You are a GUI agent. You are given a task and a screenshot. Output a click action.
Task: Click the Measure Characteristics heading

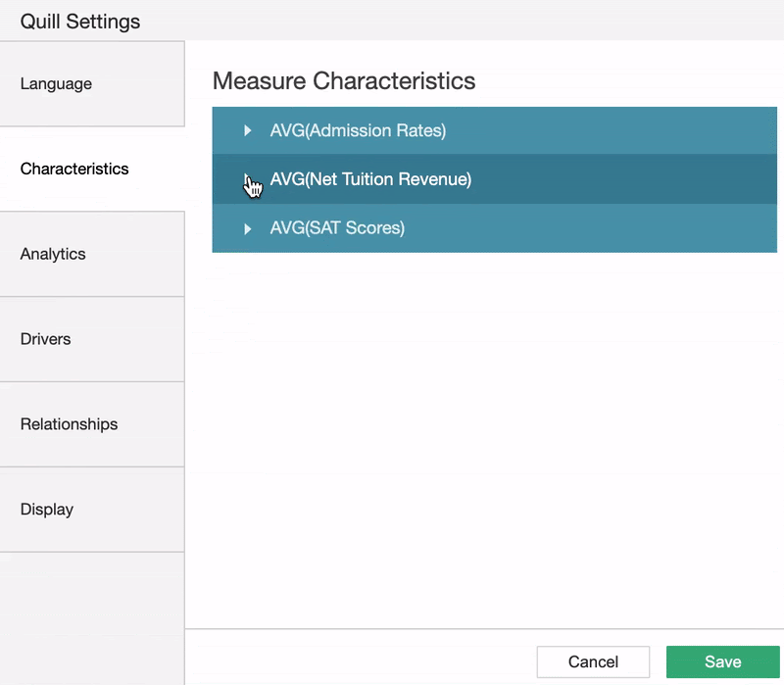tap(346, 82)
